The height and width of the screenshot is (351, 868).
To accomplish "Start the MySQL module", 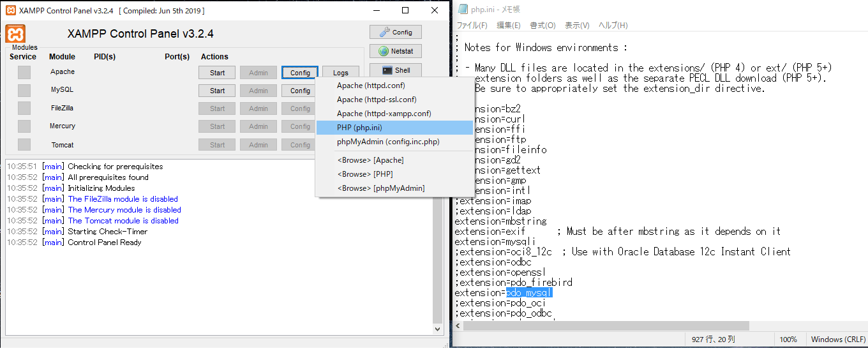I will 217,91.
